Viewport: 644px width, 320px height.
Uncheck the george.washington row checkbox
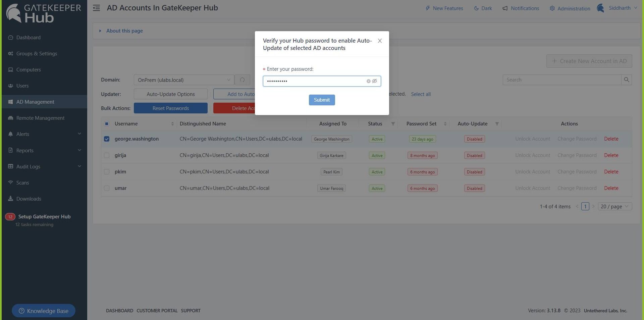point(107,139)
